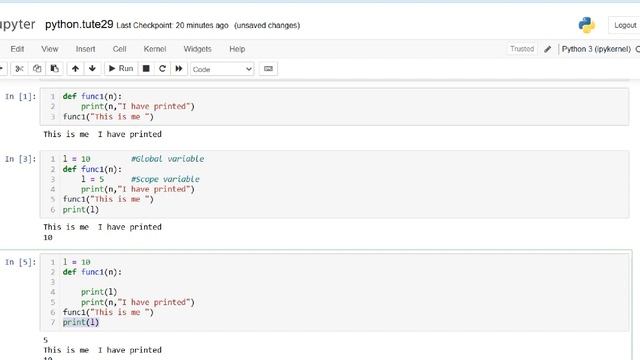640x360 pixels.
Task: Click the Logout button
Action: click(625, 25)
